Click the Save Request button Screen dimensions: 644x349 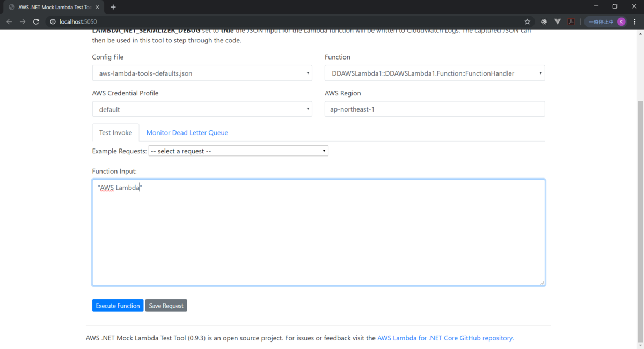(x=166, y=306)
